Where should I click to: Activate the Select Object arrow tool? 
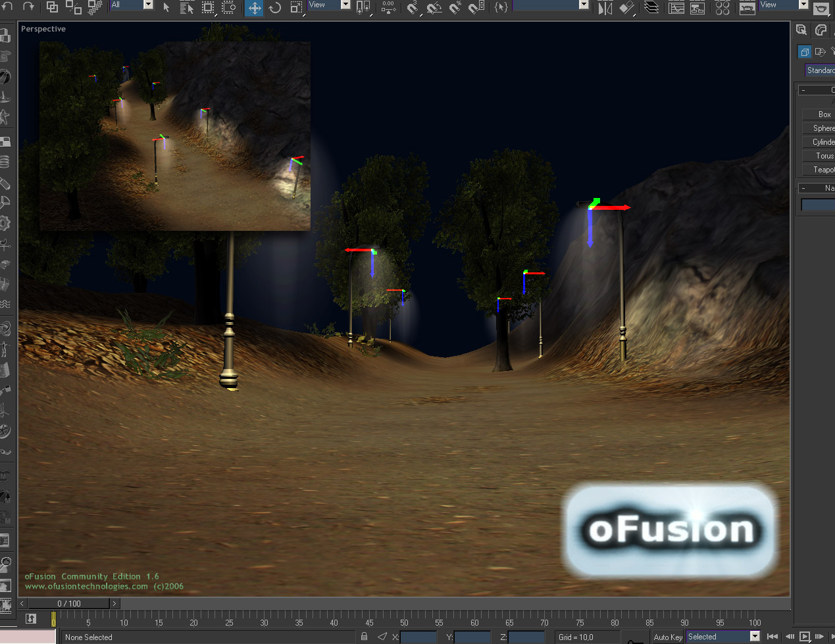166,7
